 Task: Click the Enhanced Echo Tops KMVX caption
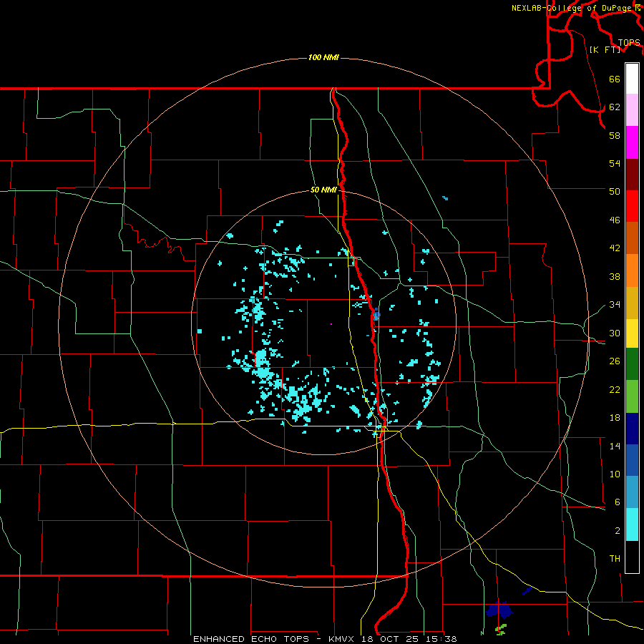tap(325, 639)
